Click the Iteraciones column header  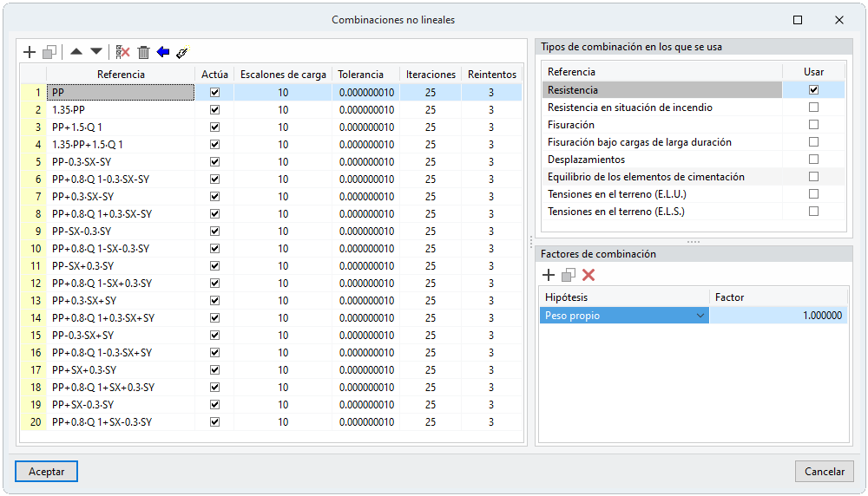coord(431,74)
